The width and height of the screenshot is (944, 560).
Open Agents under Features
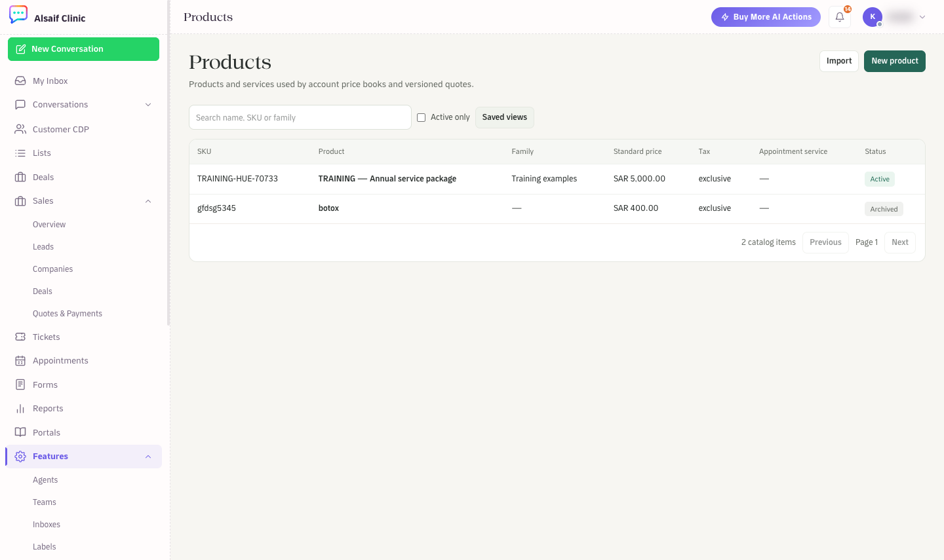click(x=45, y=480)
